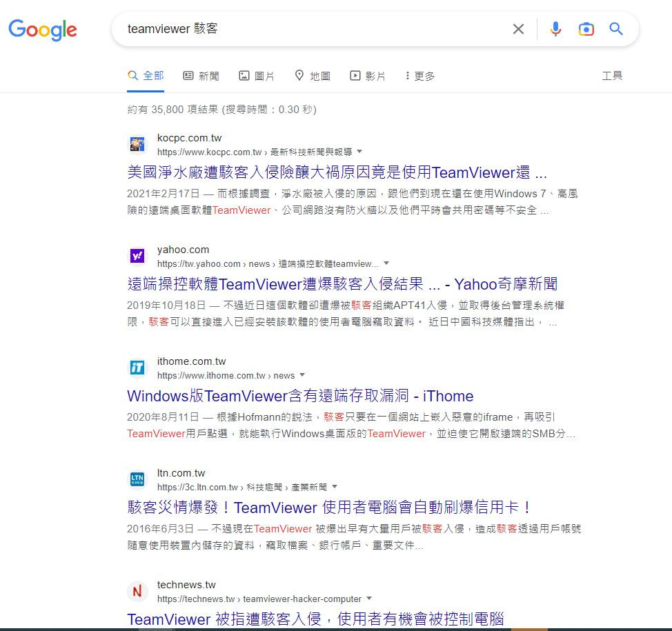672x631 pixels.
Task: Click the 2016年6月3日 snippet date
Action: pyautogui.click(x=160, y=529)
